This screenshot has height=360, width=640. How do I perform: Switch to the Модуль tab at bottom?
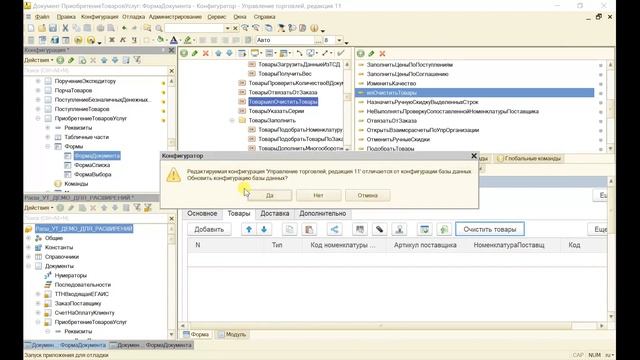232,334
